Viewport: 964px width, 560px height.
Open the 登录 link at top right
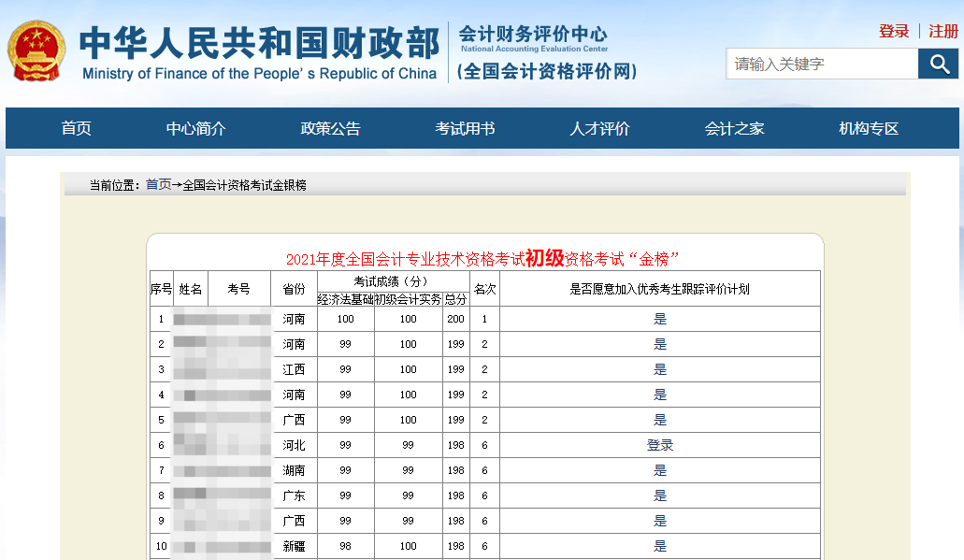[894, 31]
